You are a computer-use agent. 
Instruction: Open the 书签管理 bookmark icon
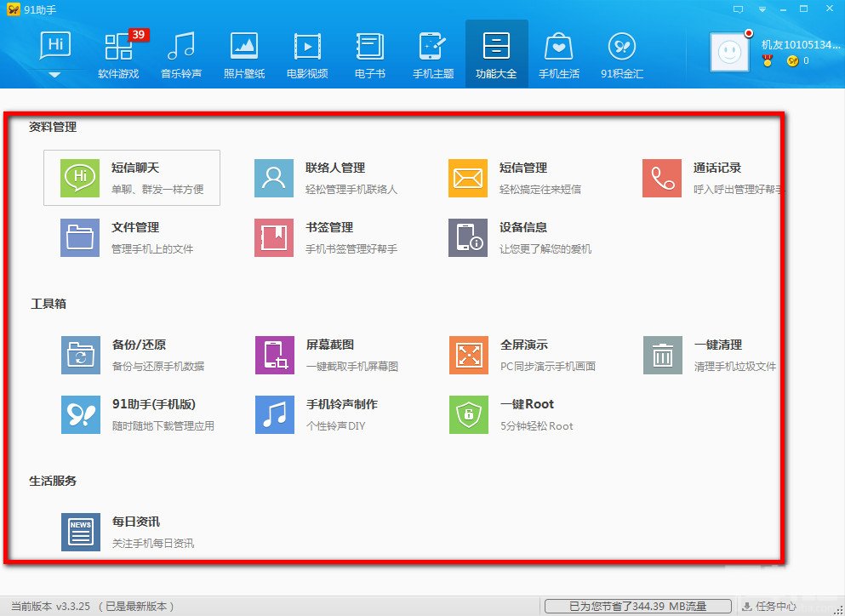coord(274,237)
